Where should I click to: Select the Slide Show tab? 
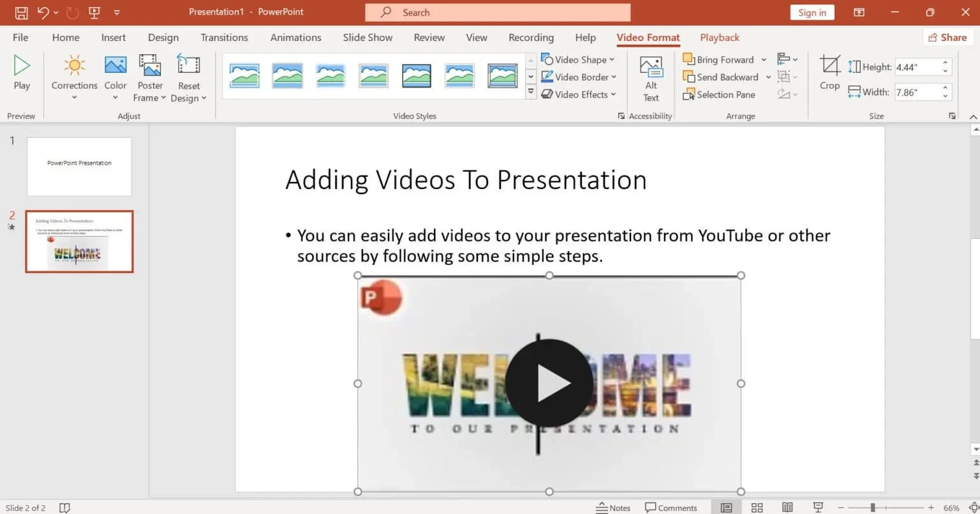(x=367, y=37)
